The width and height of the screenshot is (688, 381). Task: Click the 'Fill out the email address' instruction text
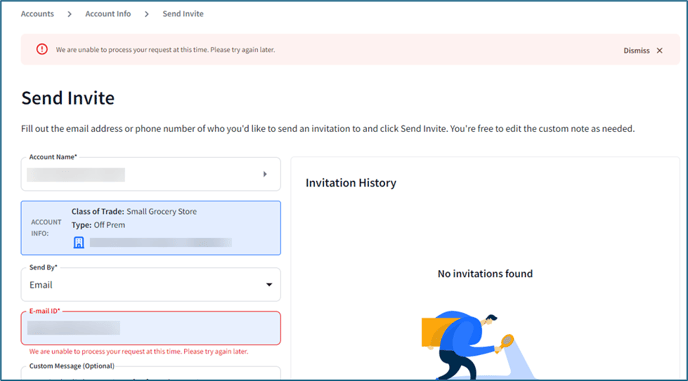(328, 129)
